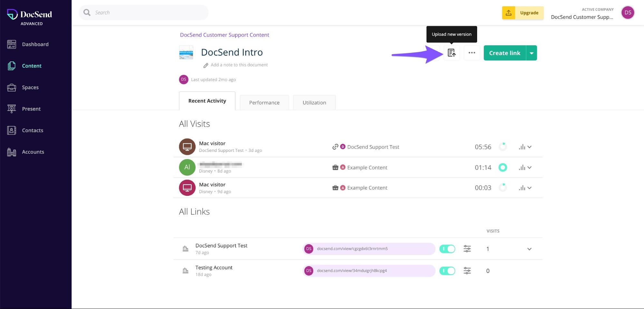Open the active company switcher
The height and width of the screenshot is (309, 644).
tap(582, 14)
